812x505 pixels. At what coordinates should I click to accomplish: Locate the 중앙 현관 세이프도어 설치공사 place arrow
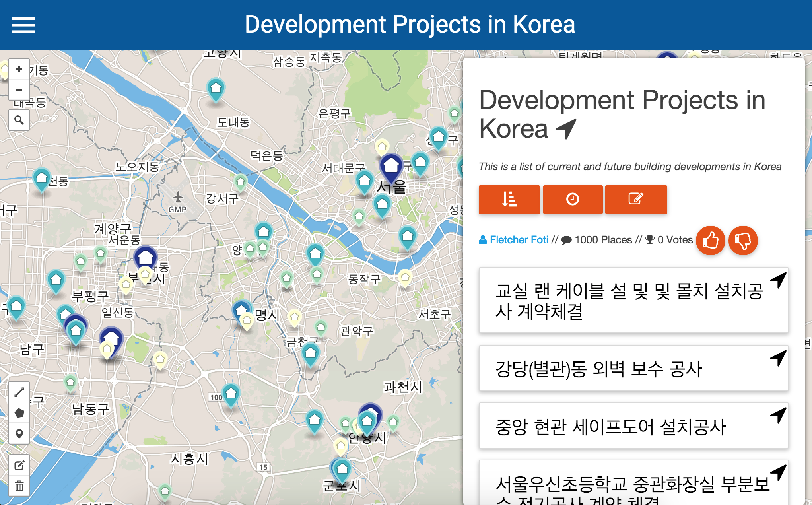click(x=778, y=416)
